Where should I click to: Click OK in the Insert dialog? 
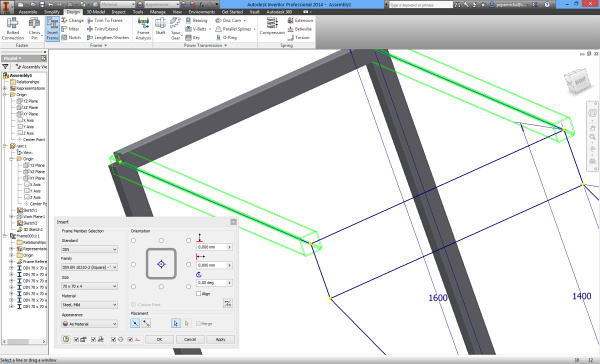pos(160,339)
